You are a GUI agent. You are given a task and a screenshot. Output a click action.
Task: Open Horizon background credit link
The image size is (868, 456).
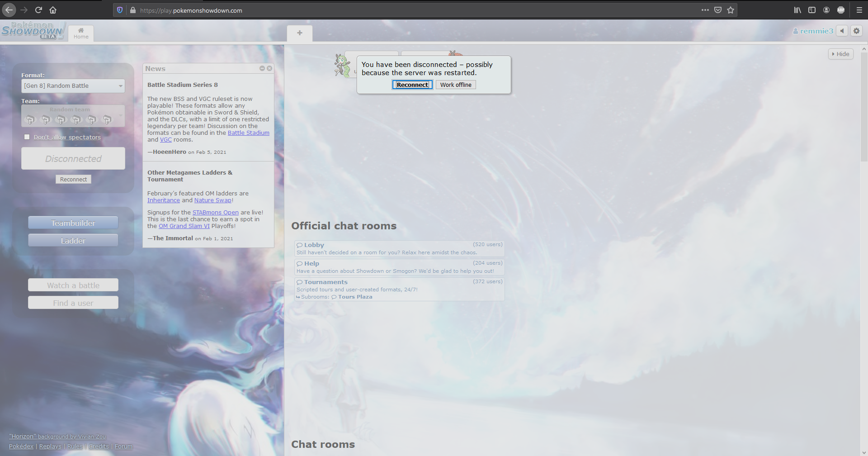pos(57,437)
